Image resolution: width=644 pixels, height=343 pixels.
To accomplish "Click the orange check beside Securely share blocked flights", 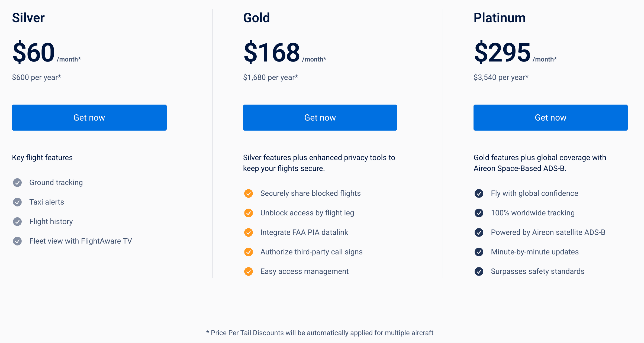I will [x=249, y=193].
